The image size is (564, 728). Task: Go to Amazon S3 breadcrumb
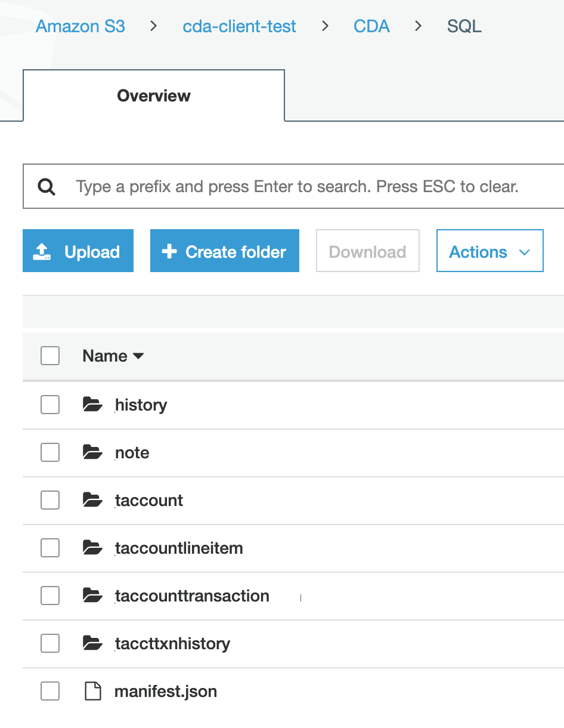80,26
